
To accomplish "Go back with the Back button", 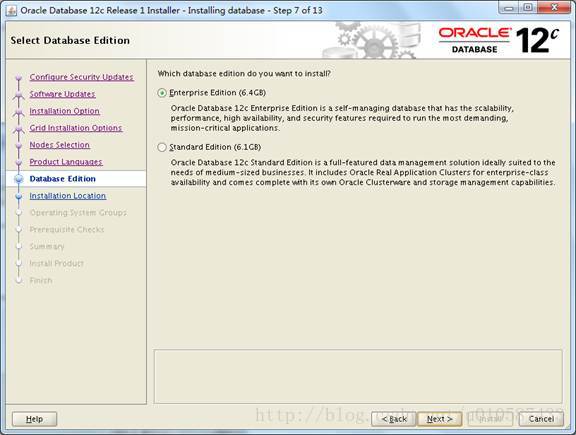I will pyautogui.click(x=394, y=419).
